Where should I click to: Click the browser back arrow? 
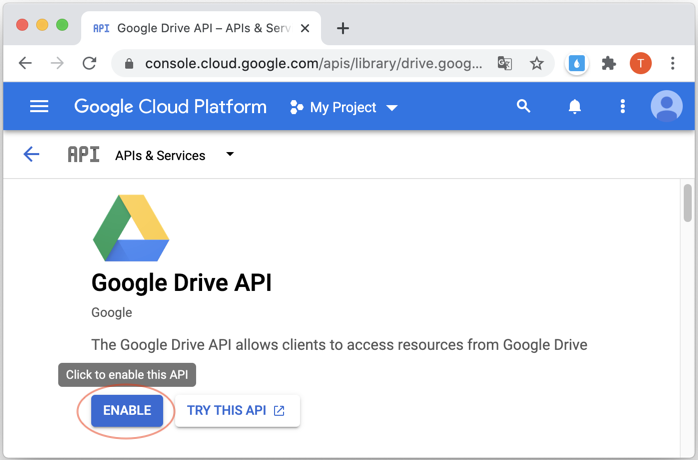click(25, 63)
